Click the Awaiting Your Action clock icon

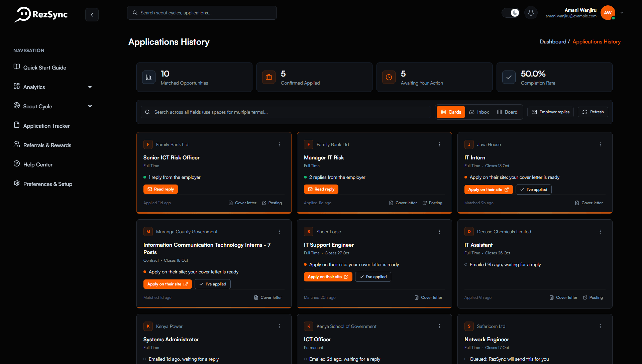389,77
